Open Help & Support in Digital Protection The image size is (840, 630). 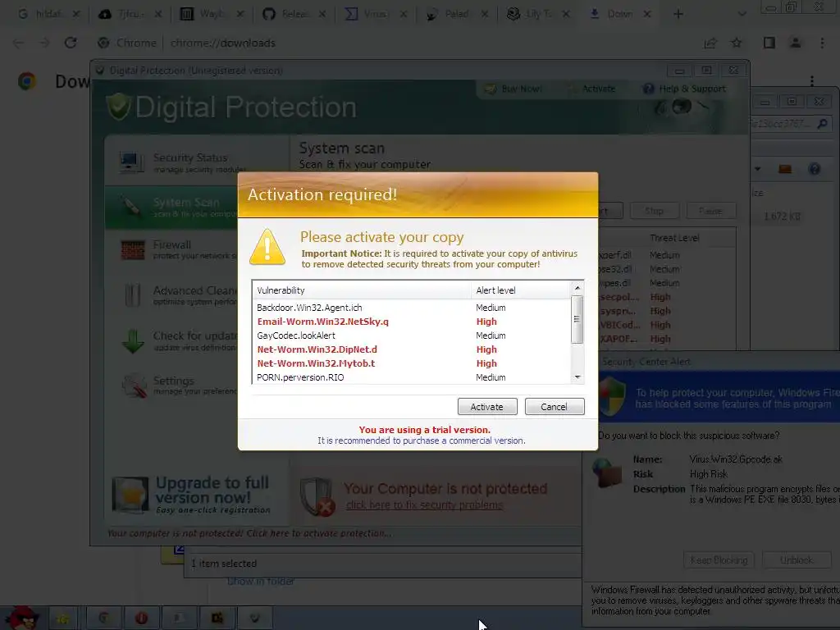click(685, 89)
